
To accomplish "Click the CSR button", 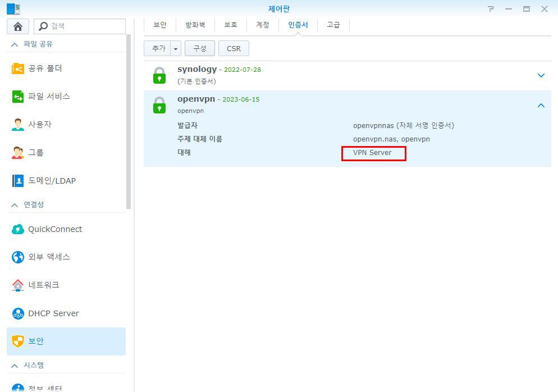I will [x=234, y=49].
